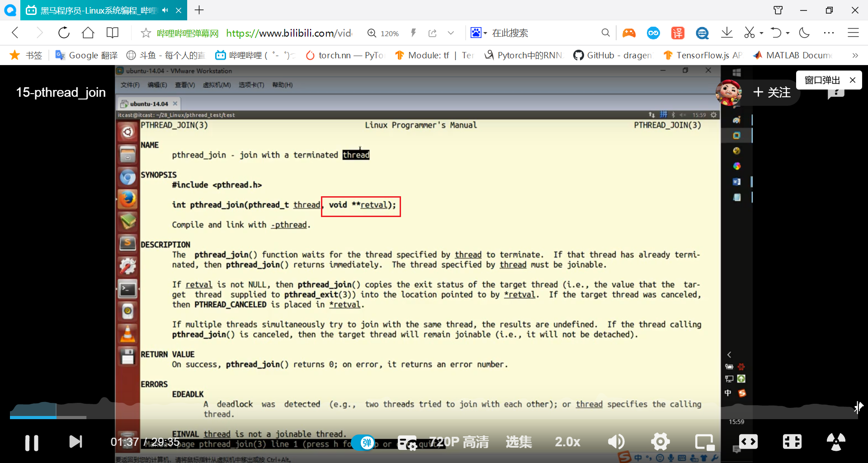Screen dimensions: 868x463
Task: Enter web fullscreen mode
Action: pos(792,442)
